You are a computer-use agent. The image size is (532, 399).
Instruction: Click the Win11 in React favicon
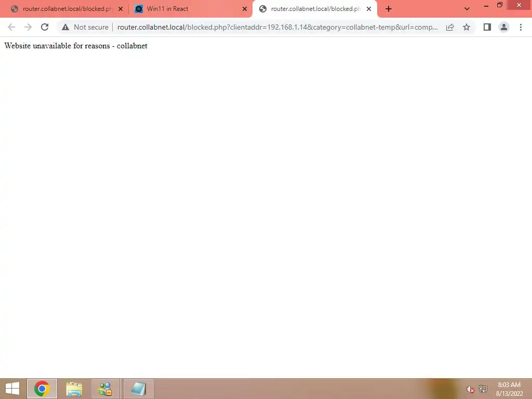(138, 9)
